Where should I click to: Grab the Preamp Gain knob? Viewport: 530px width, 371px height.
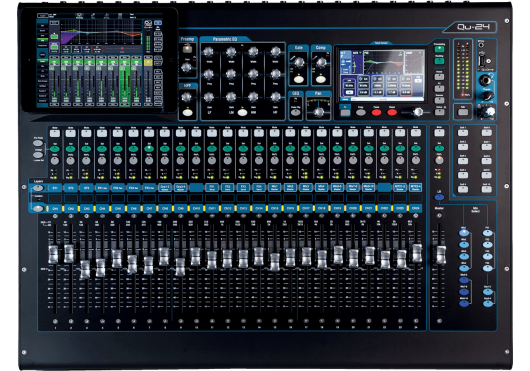pyautogui.click(x=187, y=68)
